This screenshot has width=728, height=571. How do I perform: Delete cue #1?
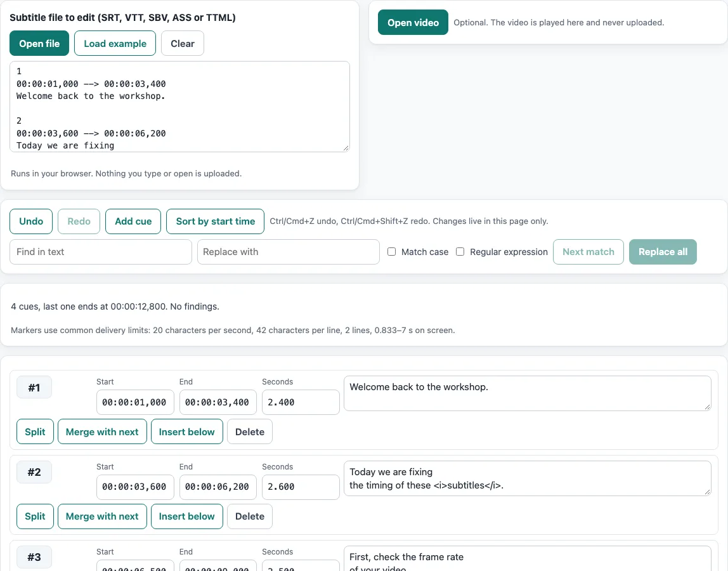[250, 431]
